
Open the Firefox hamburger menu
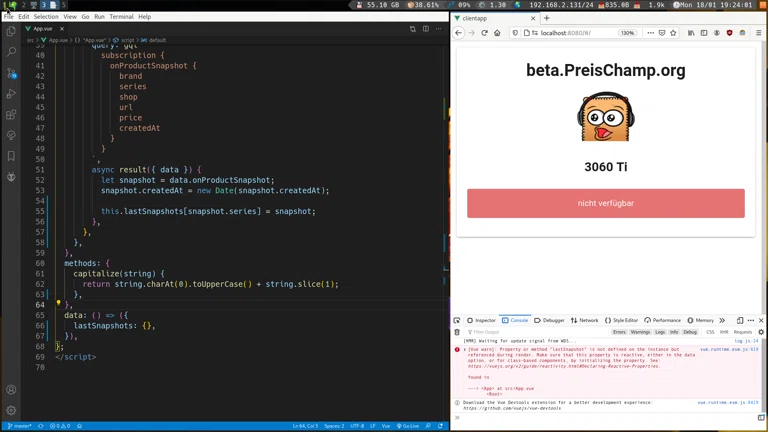(x=758, y=33)
